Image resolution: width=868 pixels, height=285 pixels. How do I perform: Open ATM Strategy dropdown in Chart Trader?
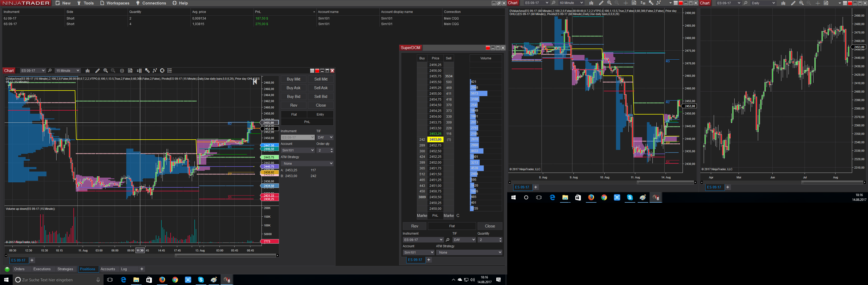coord(307,164)
